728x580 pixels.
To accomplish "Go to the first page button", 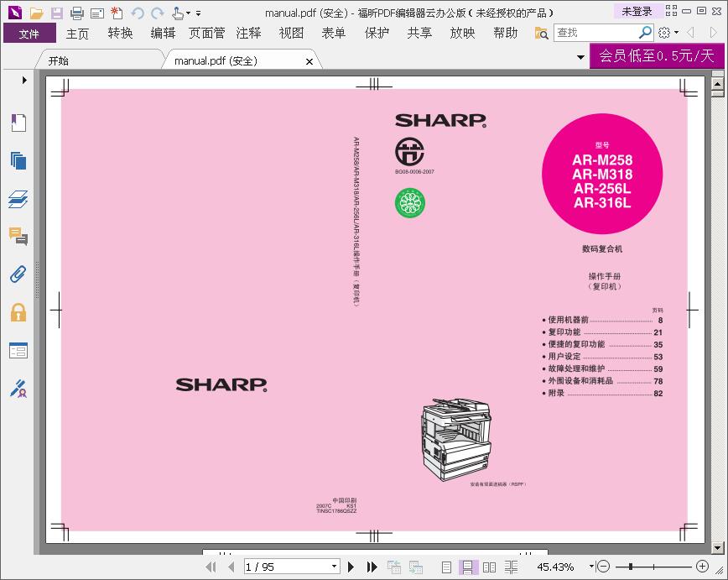I will coord(211,567).
